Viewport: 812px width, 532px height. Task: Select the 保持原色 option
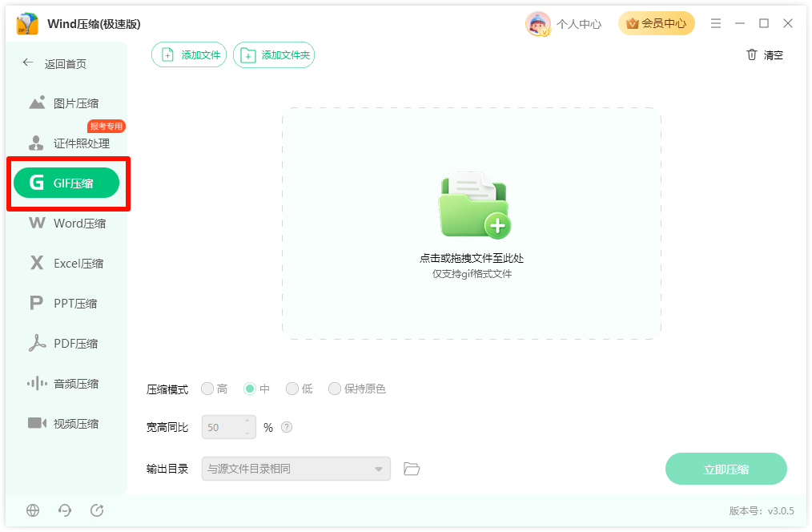click(x=335, y=389)
